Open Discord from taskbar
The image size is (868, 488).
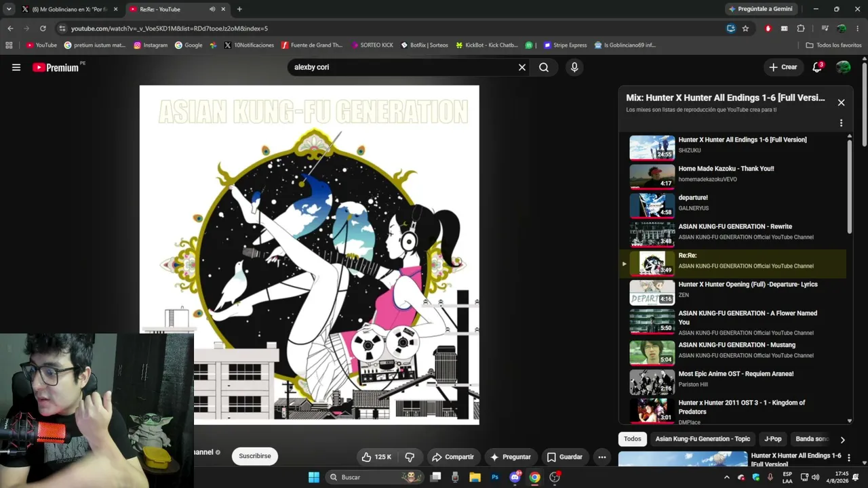(x=515, y=477)
